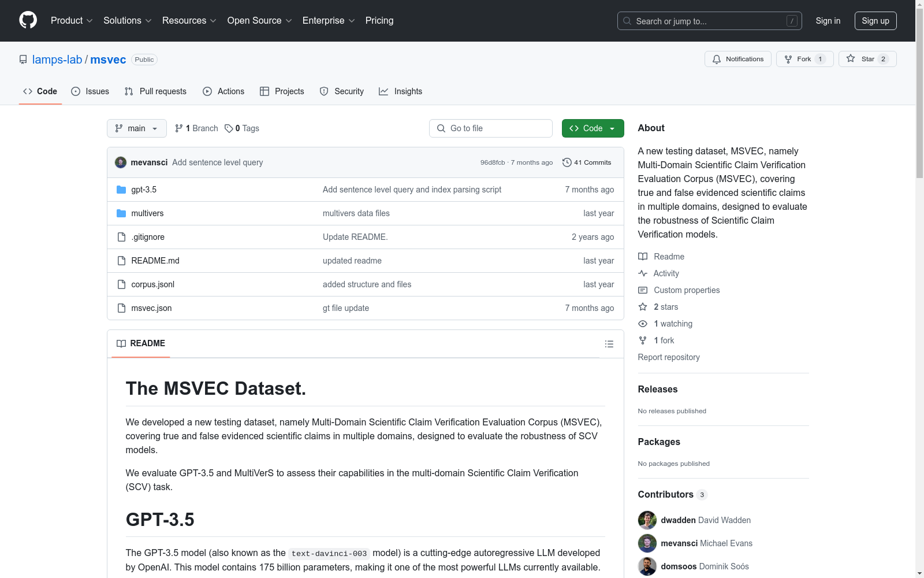Screen dimensions: 924x578
Task: Click the Report repository link
Action: pos(669,357)
